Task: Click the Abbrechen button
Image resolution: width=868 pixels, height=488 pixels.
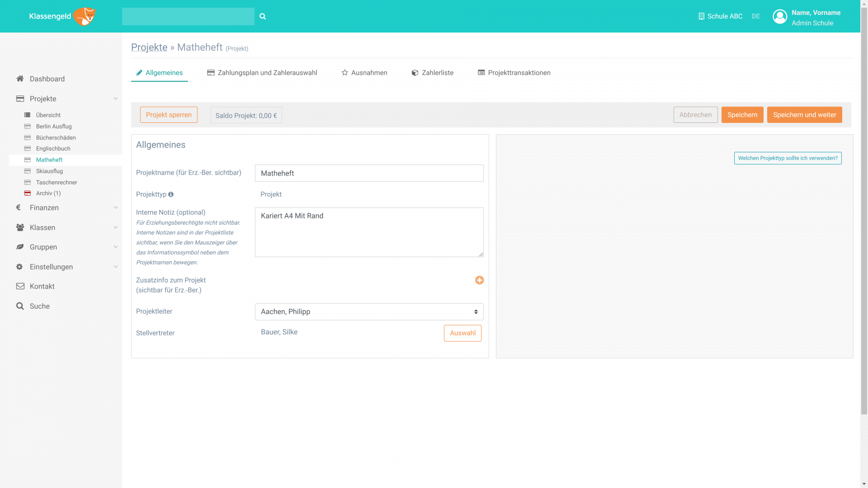Action: [x=695, y=115]
